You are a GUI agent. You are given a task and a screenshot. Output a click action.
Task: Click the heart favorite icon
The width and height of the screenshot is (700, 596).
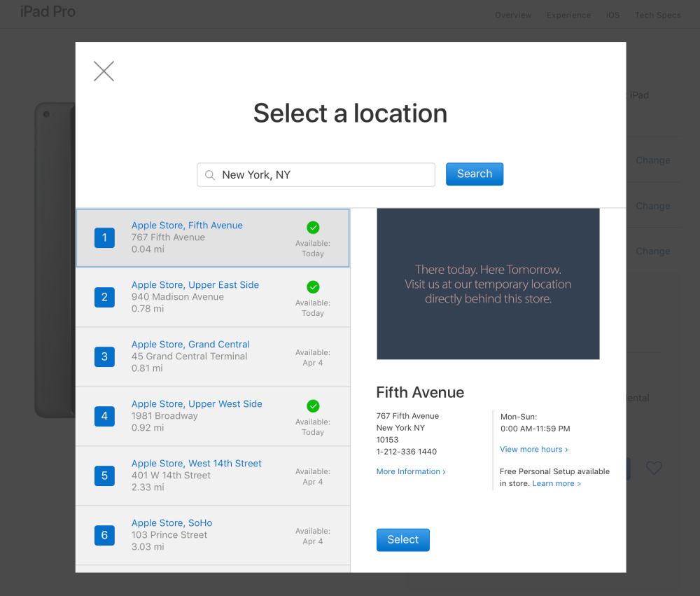(654, 468)
